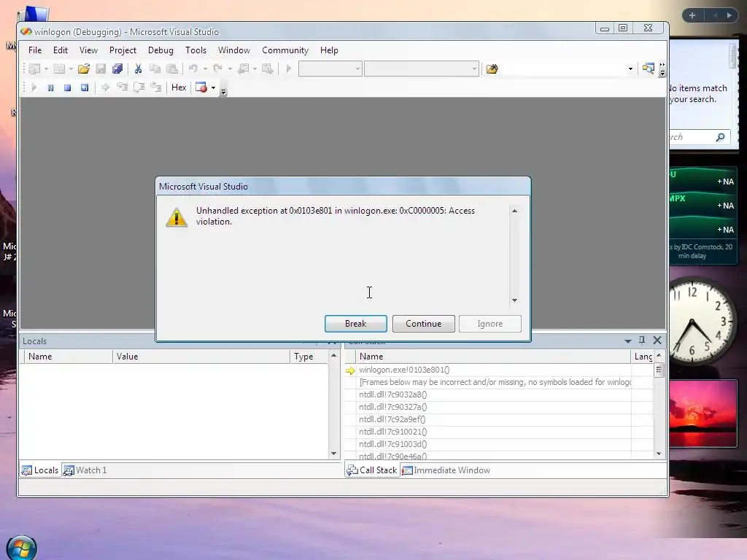Click the sidebar add gadget plus button

coord(692,15)
